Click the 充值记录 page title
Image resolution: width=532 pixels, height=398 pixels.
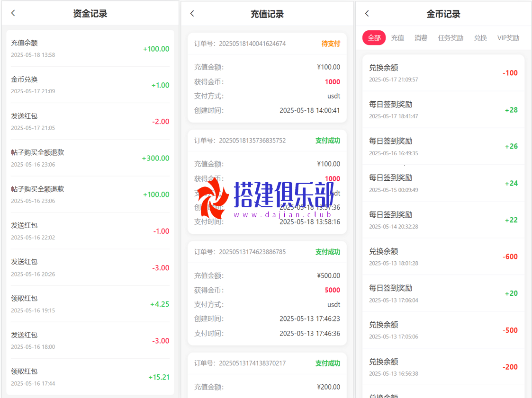click(267, 14)
